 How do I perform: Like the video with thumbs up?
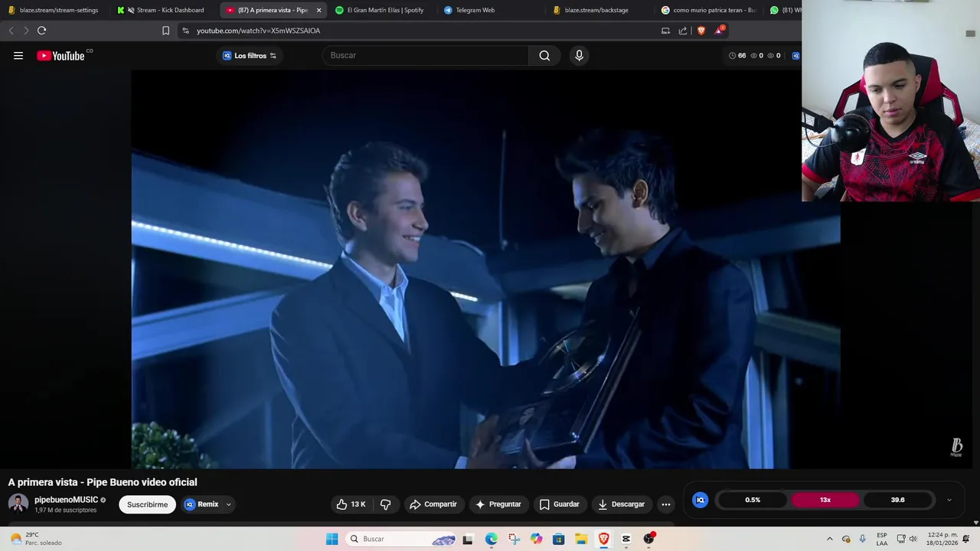pos(351,504)
